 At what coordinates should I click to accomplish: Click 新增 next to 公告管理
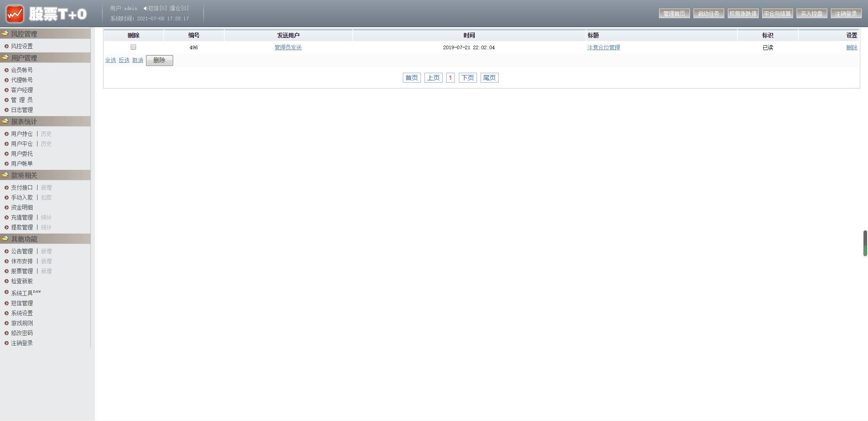46,251
